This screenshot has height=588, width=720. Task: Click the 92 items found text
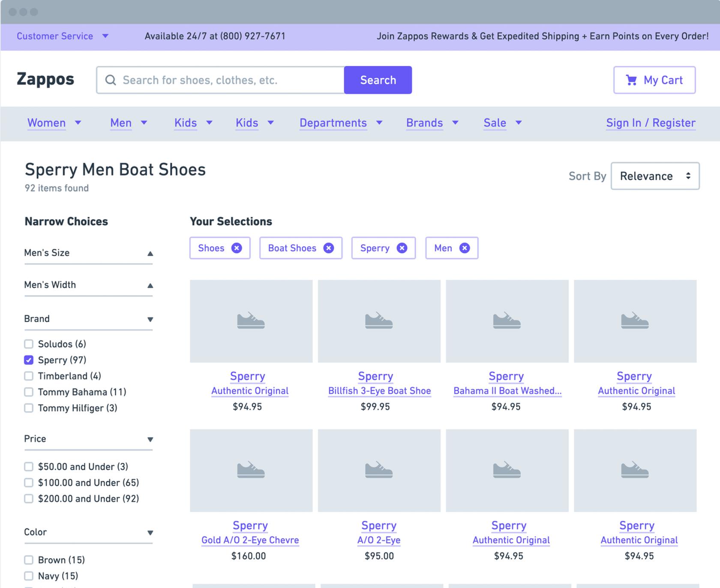pos(57,188)
